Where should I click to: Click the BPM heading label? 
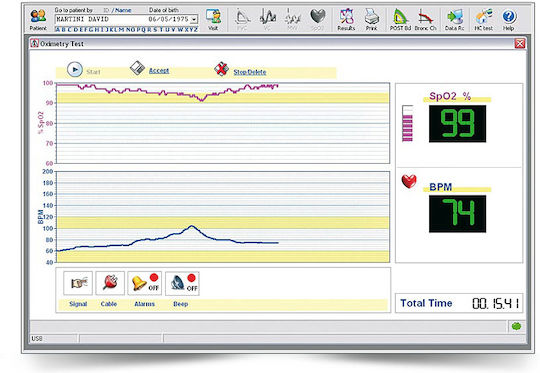440,187
